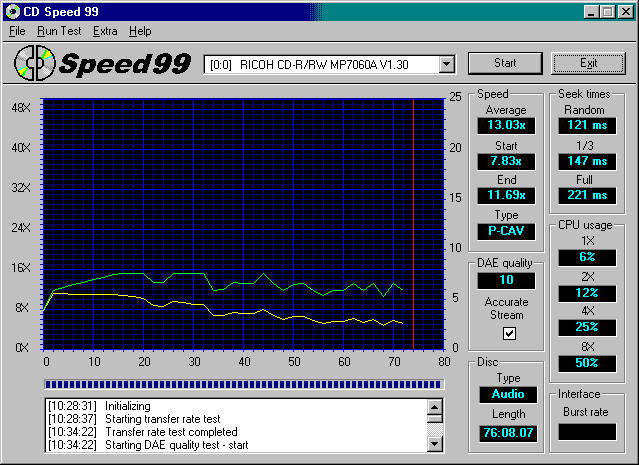
Task: Minimize the CD Speed 99 window
Action: coord(591,12)
